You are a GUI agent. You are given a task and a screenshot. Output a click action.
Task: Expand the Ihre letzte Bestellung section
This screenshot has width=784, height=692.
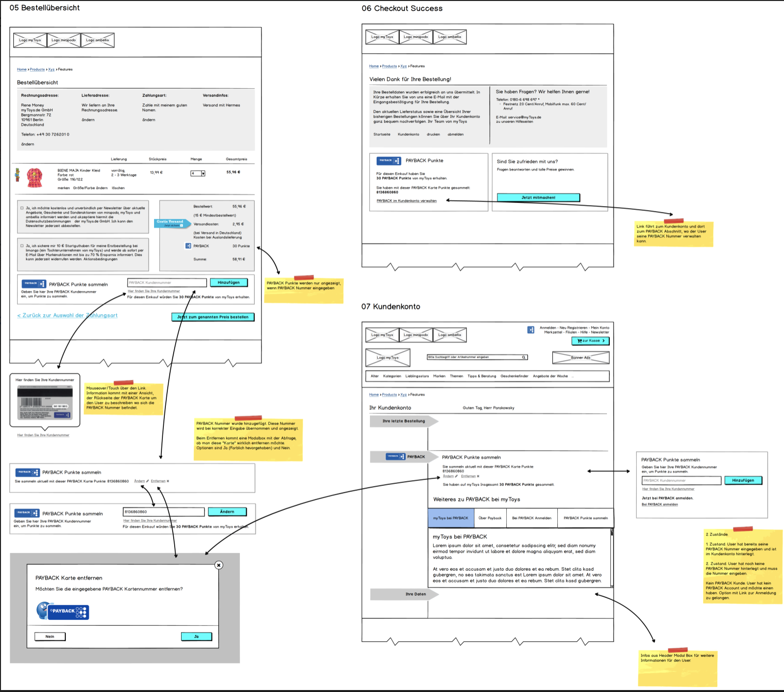pos(404,421)
